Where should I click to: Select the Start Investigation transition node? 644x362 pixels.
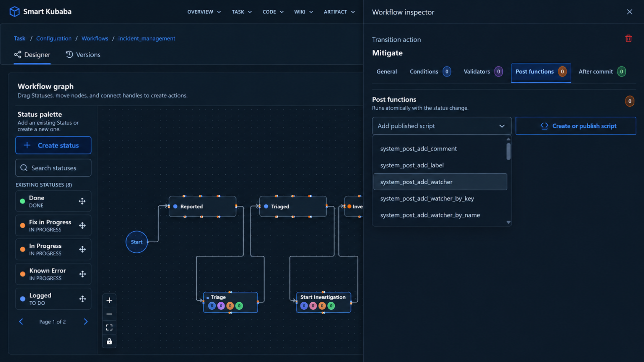[x=324, y=302]
